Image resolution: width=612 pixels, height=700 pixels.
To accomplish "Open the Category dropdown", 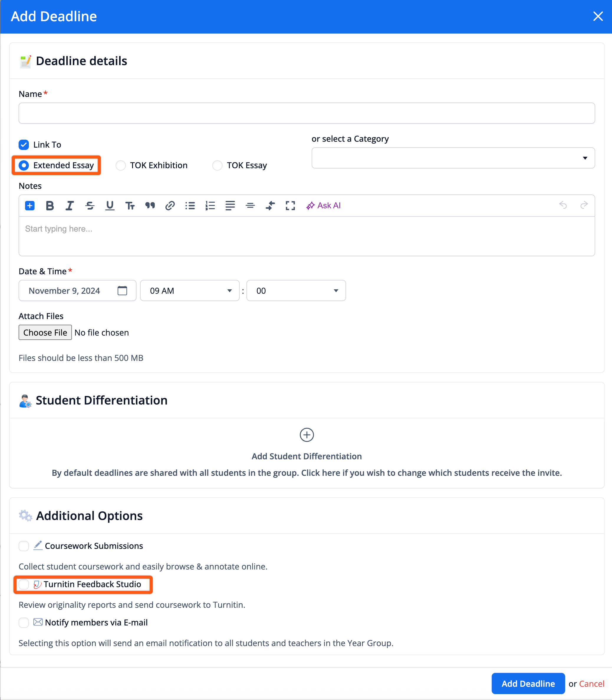I will (x=453, y=158).
